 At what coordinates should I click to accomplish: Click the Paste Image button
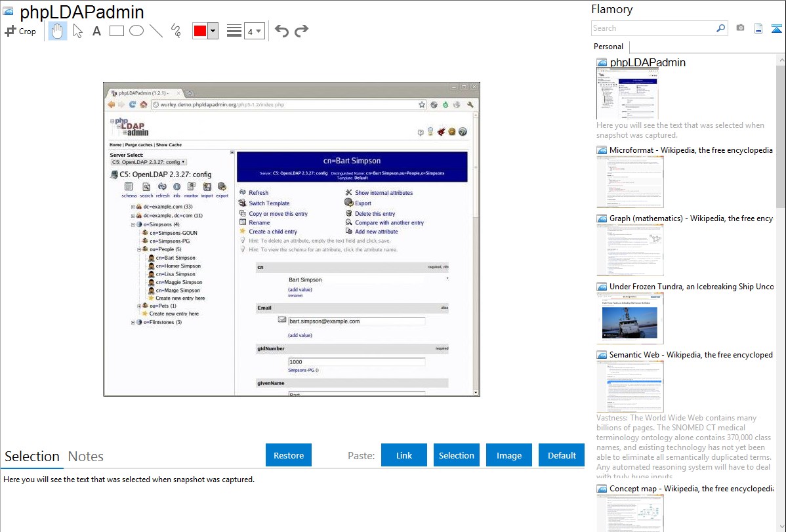508,455
